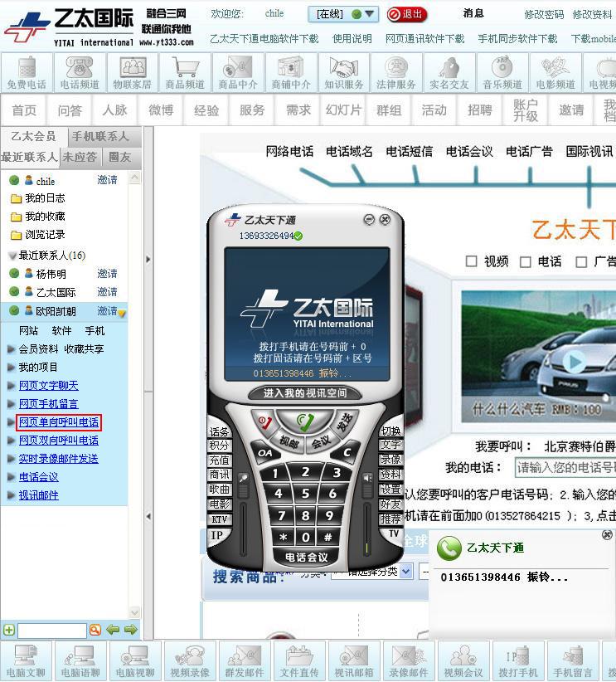Image resolution: width=616 pixels, height=682 pixels.
Task: Launch 电脑文聊 from the bottom toolbar
Action: coord(26,660)
